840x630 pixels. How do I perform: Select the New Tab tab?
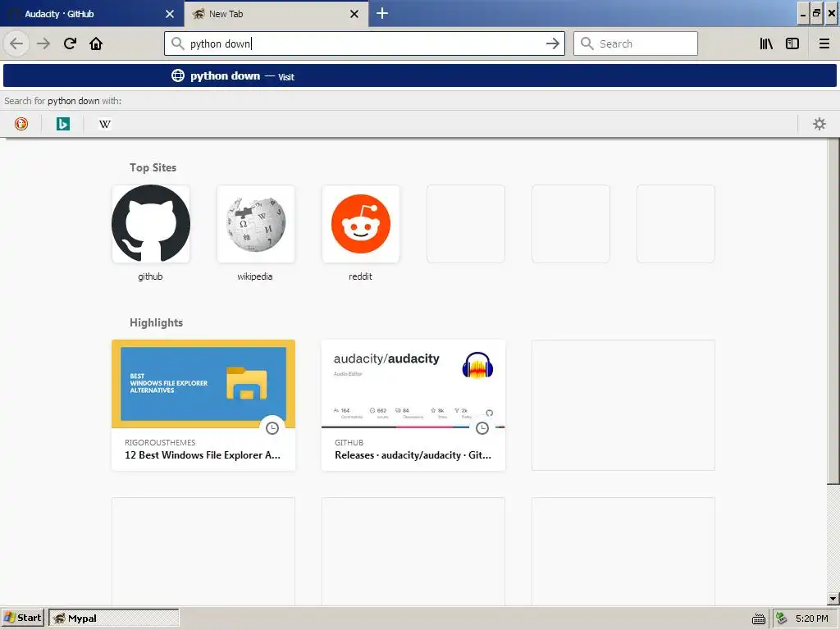[276, 13]
